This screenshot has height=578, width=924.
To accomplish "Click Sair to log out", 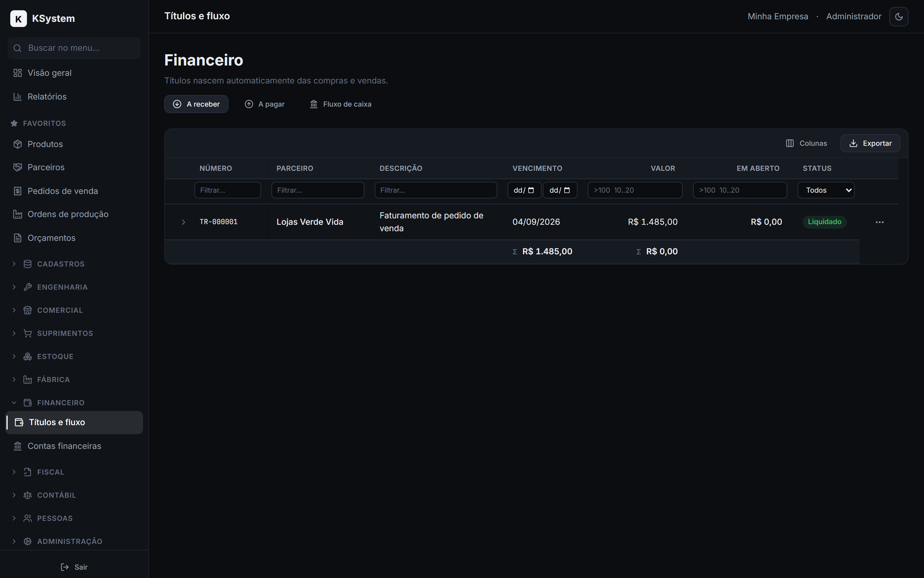I will click(x=74, y=567).
